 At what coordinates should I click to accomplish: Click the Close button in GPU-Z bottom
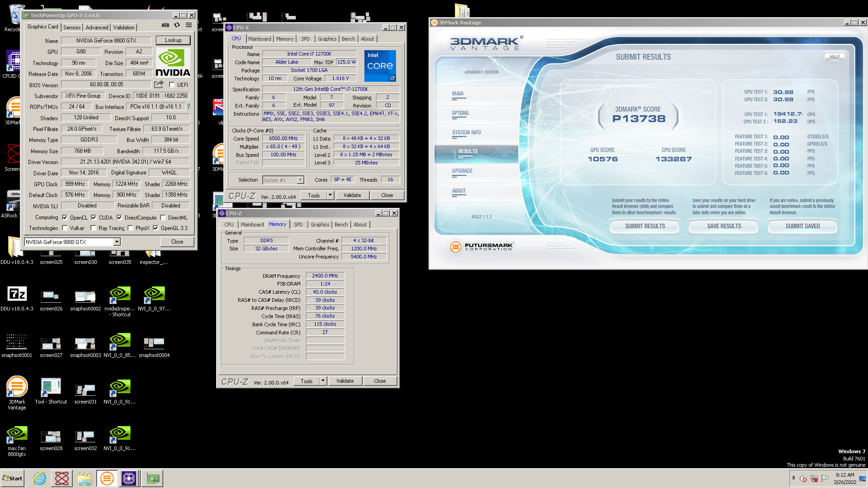coord(177,242)
